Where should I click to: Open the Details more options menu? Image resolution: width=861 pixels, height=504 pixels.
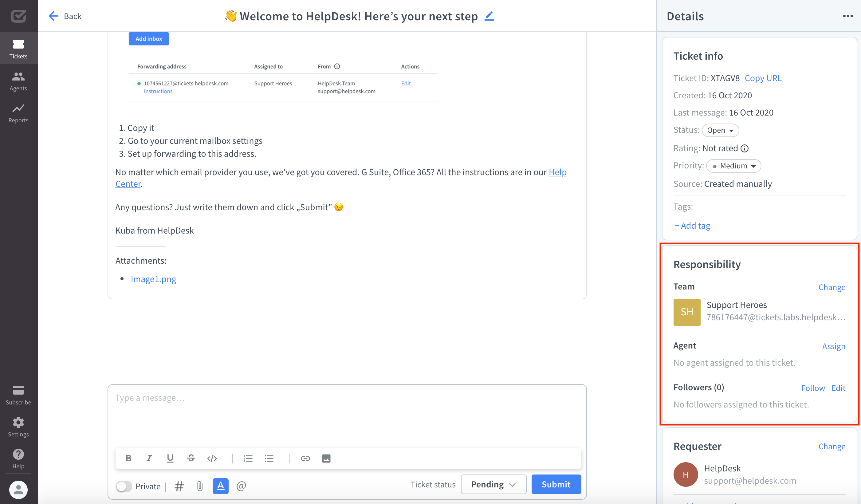[848, 16]
